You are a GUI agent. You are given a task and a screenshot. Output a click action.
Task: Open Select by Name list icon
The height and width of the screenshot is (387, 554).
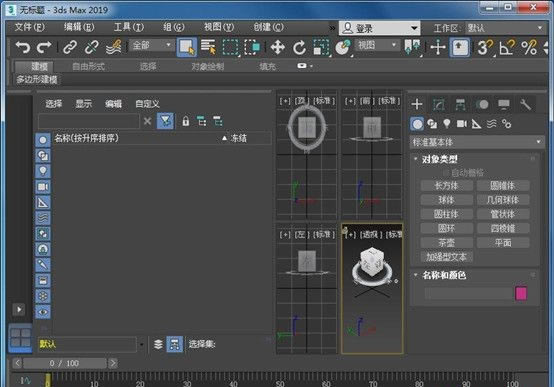pos(208,47)
